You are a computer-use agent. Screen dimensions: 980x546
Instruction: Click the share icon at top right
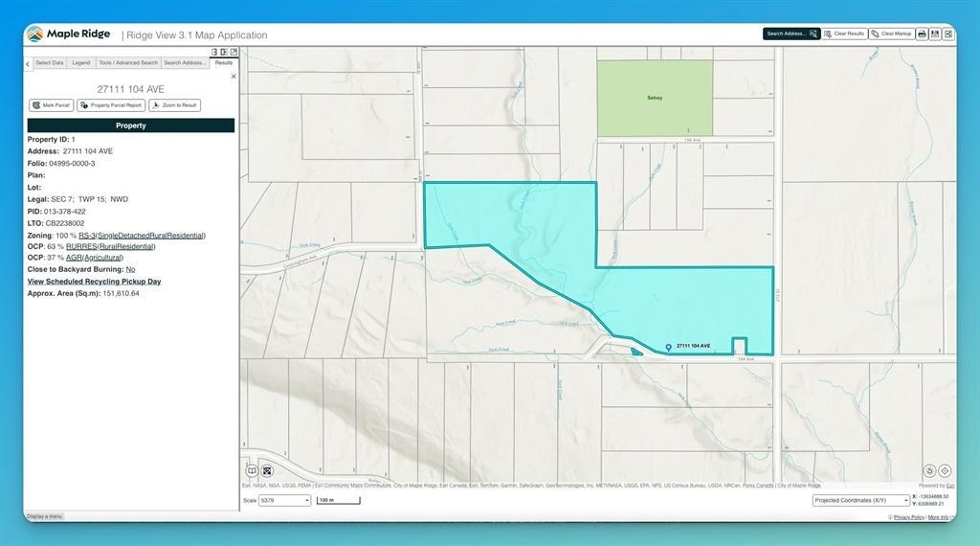click(948, 34)
